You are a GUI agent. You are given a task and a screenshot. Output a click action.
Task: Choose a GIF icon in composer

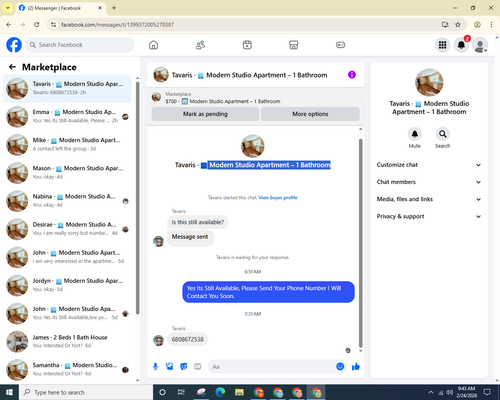click(198, 367)
